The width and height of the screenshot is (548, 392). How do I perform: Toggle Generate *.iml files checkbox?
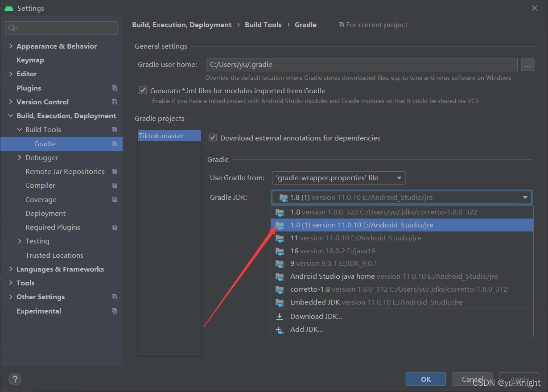(x=143, y=91)
